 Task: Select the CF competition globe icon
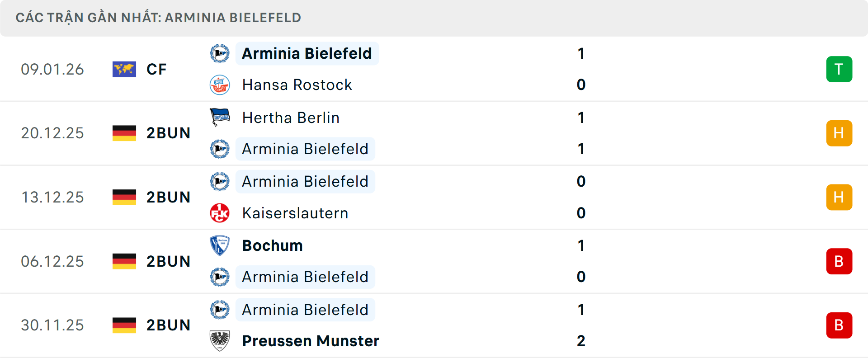pyautogui.click(x=124, y=69)
